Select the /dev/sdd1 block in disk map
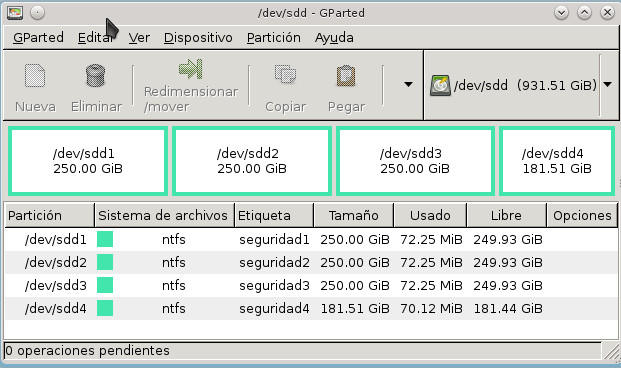This screenshot has width=621, height=368. [x=88, y=161]
